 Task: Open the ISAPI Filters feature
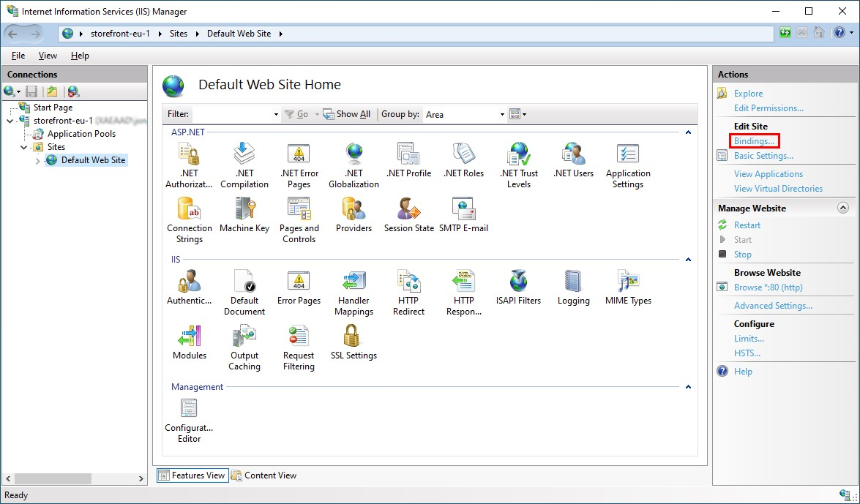518,282
